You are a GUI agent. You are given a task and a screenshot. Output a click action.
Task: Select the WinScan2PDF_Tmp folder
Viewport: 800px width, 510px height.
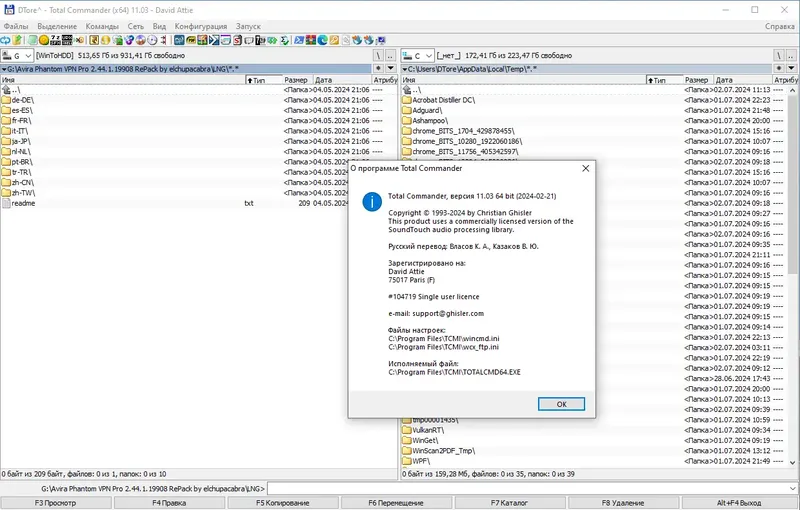pyautogui.click(x=594, y=451)
